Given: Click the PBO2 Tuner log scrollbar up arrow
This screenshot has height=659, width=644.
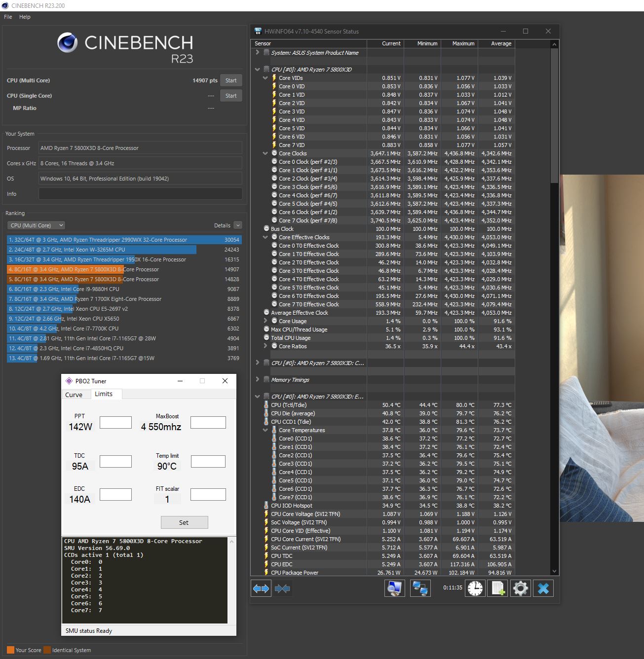Looking at the screenshot, I should 231,541.
